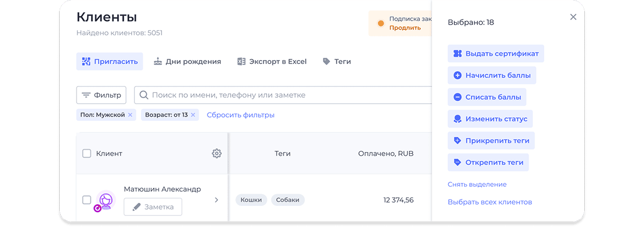Click the QR icon on Пригласить button
The width and height of the screenshot is (644, 227).
87,62
